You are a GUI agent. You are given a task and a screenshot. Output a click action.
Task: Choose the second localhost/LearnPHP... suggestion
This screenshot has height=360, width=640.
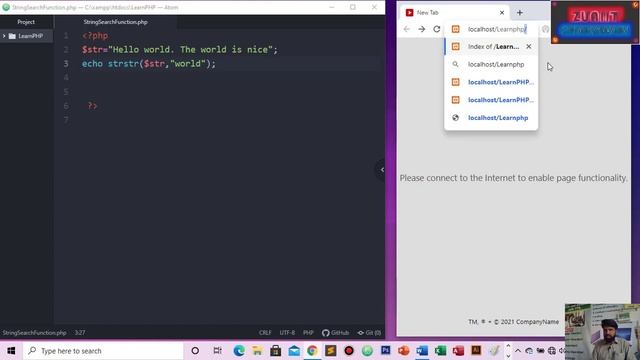[491, 100]
